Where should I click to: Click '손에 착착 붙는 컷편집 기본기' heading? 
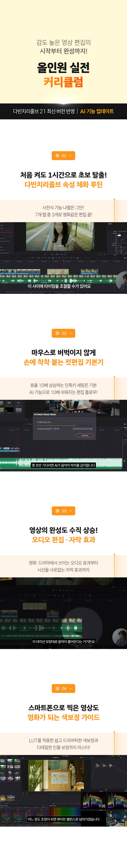tap(63, 362)
